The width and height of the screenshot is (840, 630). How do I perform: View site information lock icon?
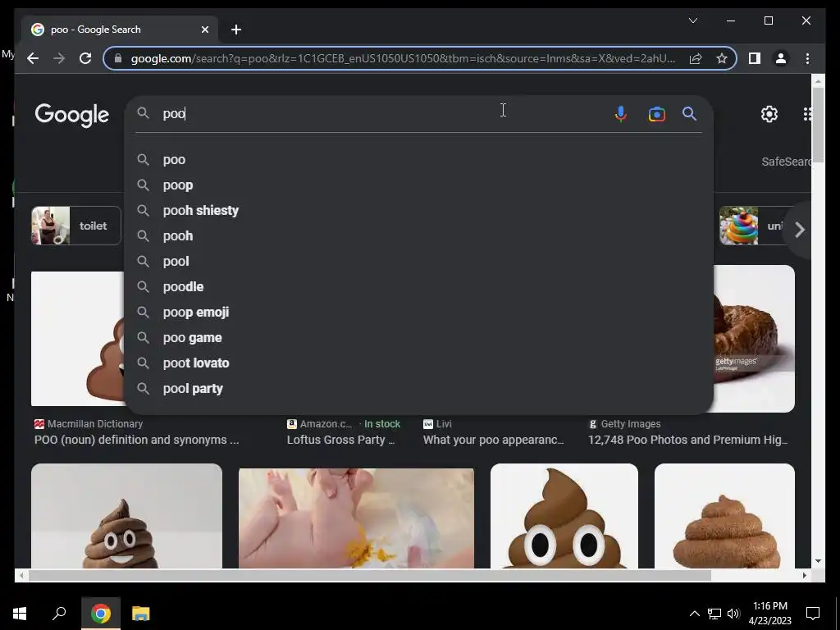[x=118, y=58]
